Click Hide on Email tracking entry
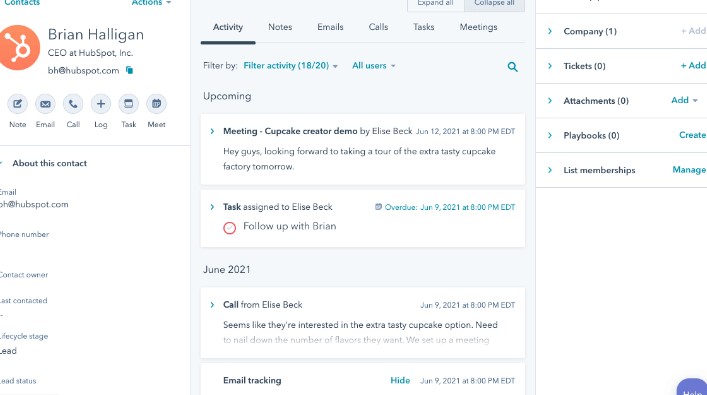707x395 pixels. 400,381
